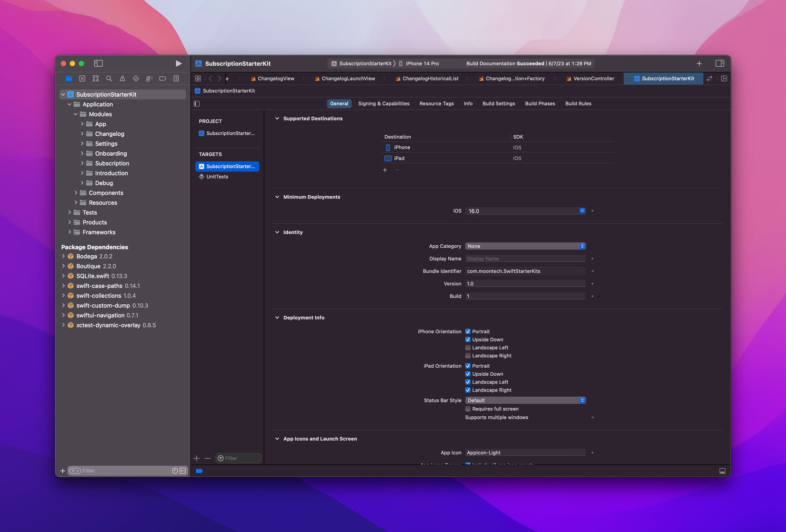Image resolution: width=786 pixels, height=532 pixels.
Task: Hide the project and targets list icon
Action: [x=197, y=103]
